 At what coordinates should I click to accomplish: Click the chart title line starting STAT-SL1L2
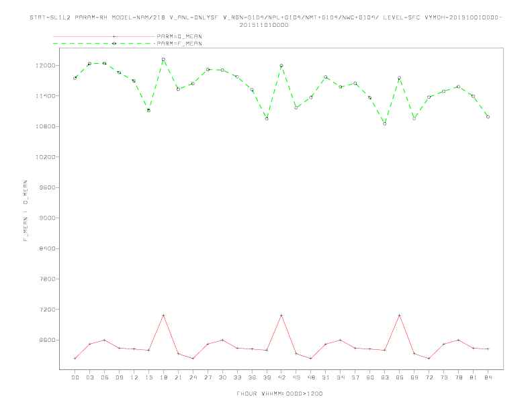coord(265,17)
